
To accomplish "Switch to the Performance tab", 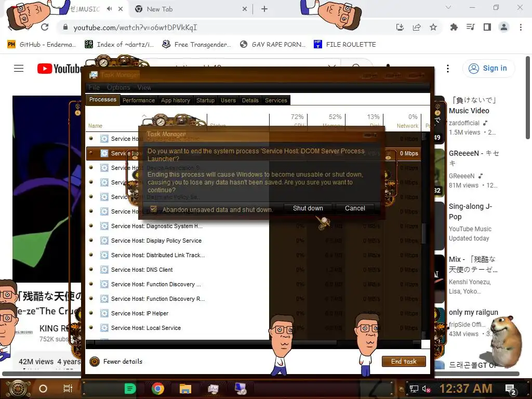I will coord(138,100).
